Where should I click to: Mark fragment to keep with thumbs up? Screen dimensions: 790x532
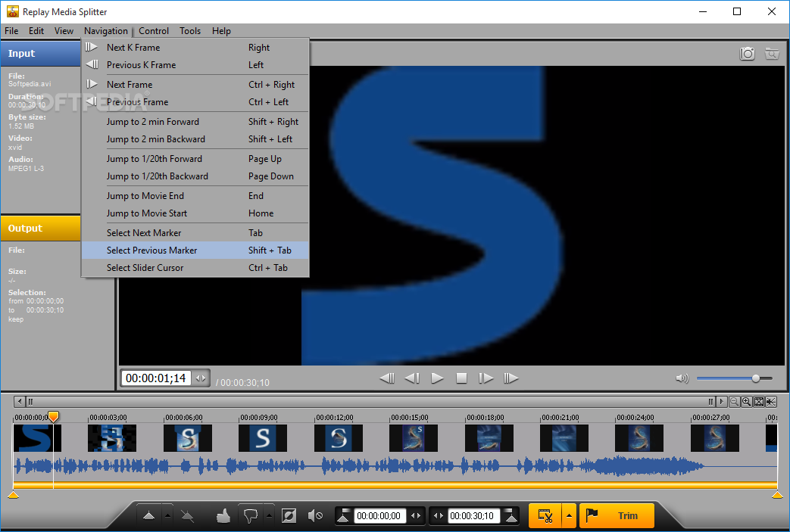(223, 515)
